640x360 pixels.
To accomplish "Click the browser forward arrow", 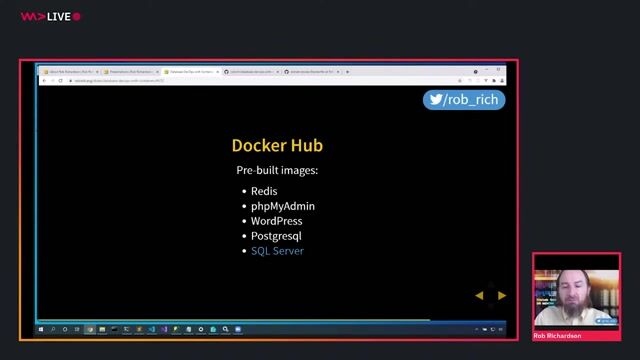I will coord(52,81).
